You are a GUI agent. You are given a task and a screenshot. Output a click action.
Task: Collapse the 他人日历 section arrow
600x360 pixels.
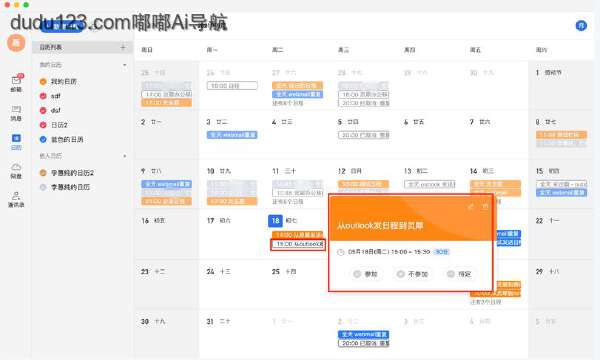pyautogui.click(x=125, y=156)
